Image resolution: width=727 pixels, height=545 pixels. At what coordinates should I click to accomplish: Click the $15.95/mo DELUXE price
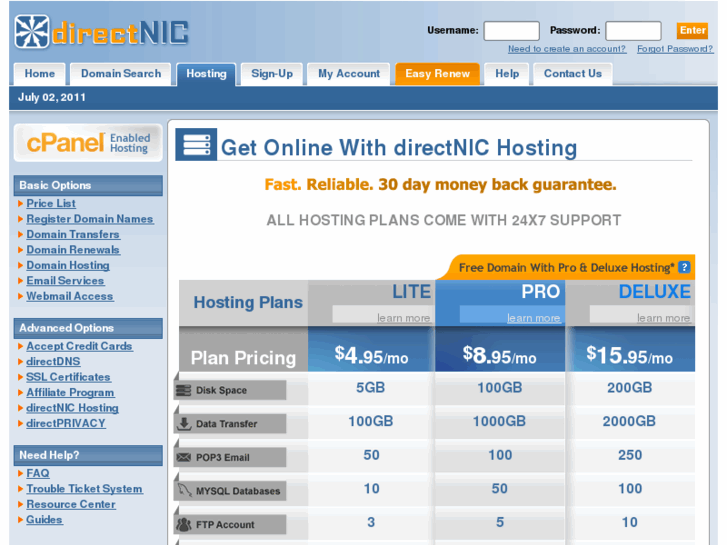click(x=629, y=356)
